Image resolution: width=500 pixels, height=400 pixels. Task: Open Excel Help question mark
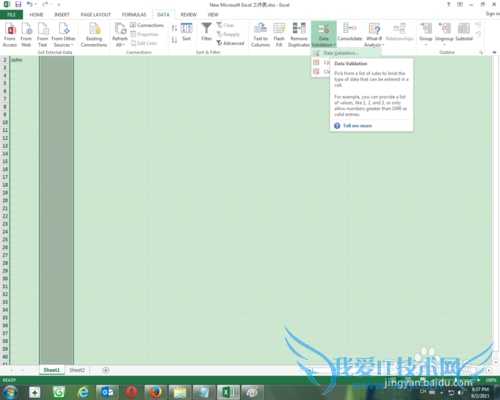pyautogui.click(x=448, y=4)
